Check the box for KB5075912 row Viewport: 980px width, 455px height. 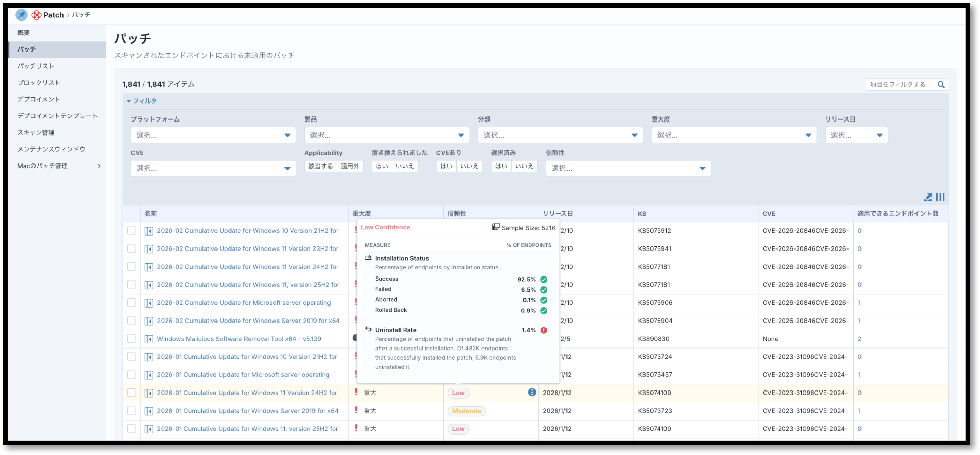tap(131, 230)
